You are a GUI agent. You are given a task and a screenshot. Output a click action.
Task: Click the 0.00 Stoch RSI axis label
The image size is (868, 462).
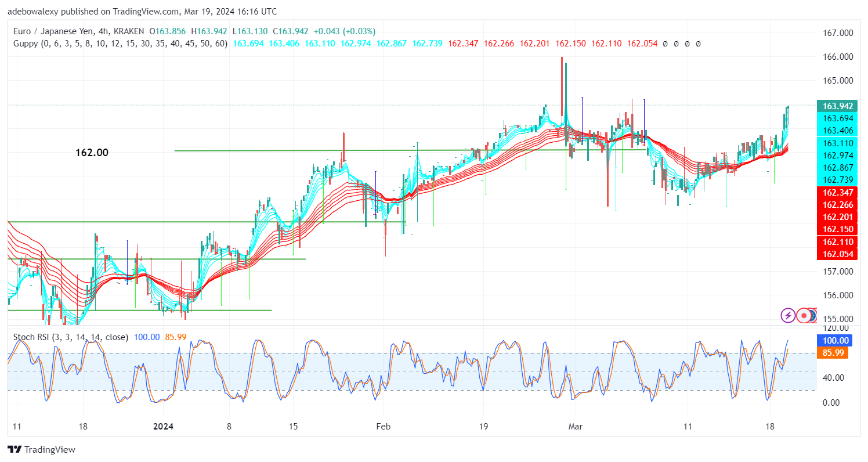click(x=831, y=402)
